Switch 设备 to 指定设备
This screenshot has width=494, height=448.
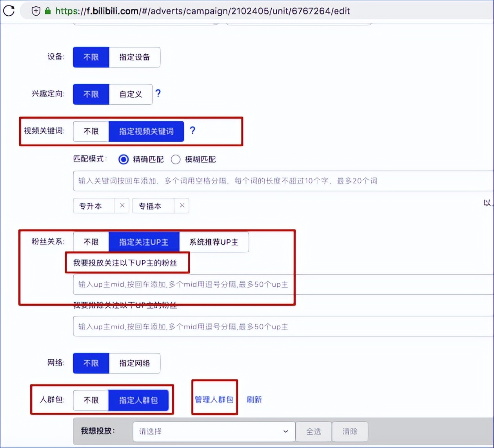tap(134, 57)
